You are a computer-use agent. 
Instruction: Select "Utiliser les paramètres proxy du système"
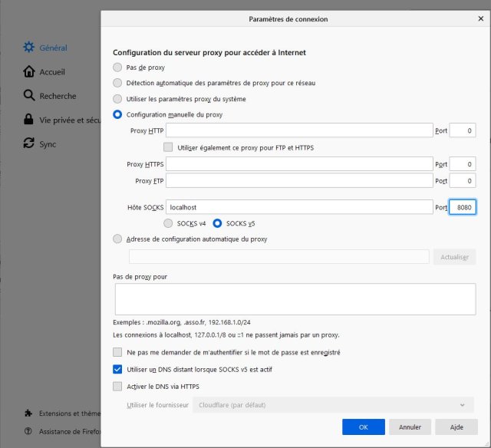point(117,99)
